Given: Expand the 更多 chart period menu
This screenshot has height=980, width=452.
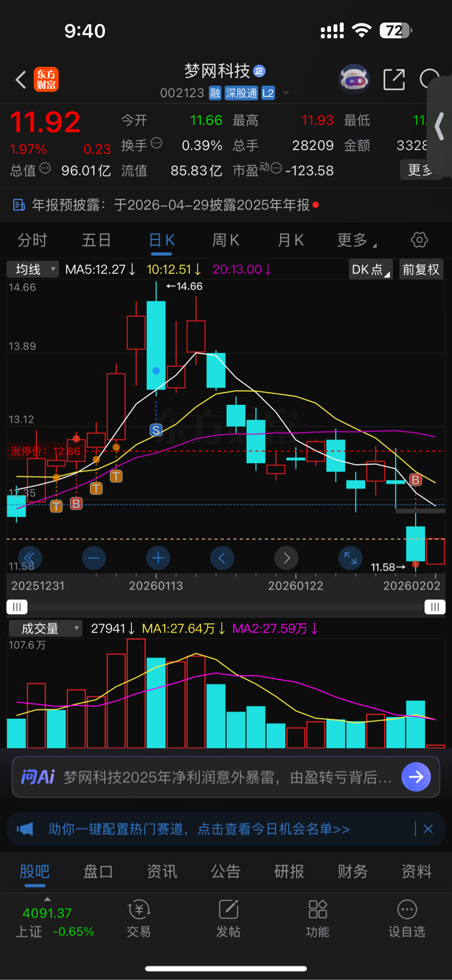Looking at the screenshot, I should click(x=357, y=240).
